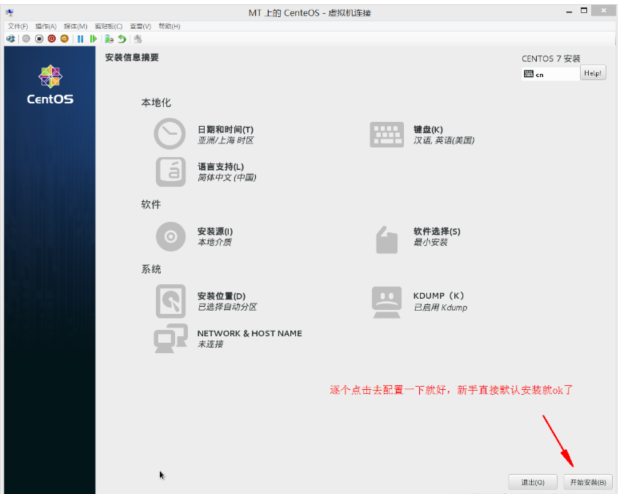Click the orange Save state toolbar icon

pos(65,39)
